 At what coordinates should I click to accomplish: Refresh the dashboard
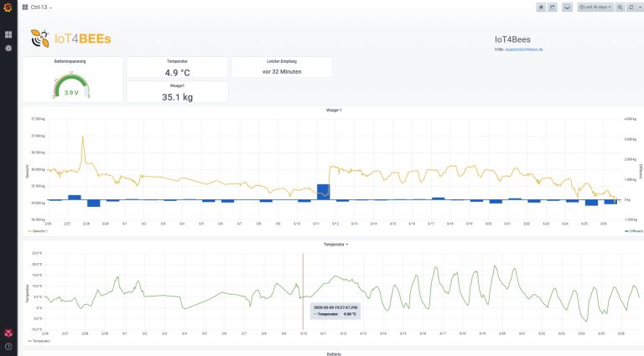click(x=631, y=7)
